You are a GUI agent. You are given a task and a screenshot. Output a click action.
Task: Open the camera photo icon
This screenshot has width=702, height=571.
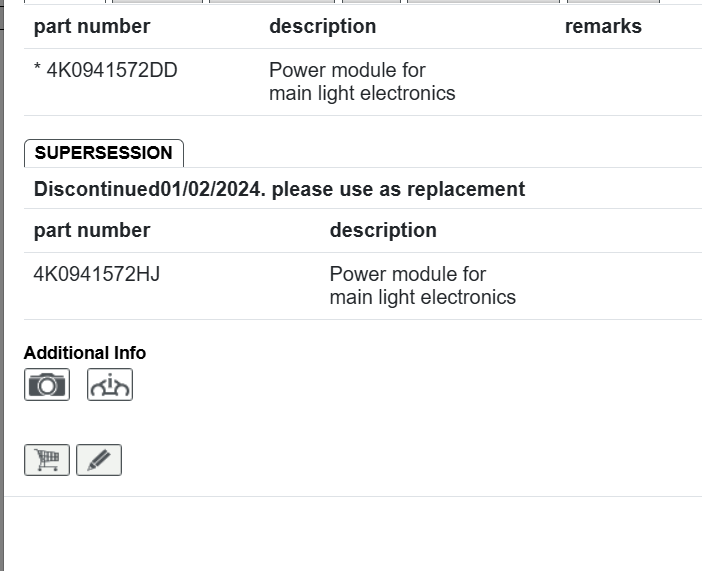tap(47, 385)
